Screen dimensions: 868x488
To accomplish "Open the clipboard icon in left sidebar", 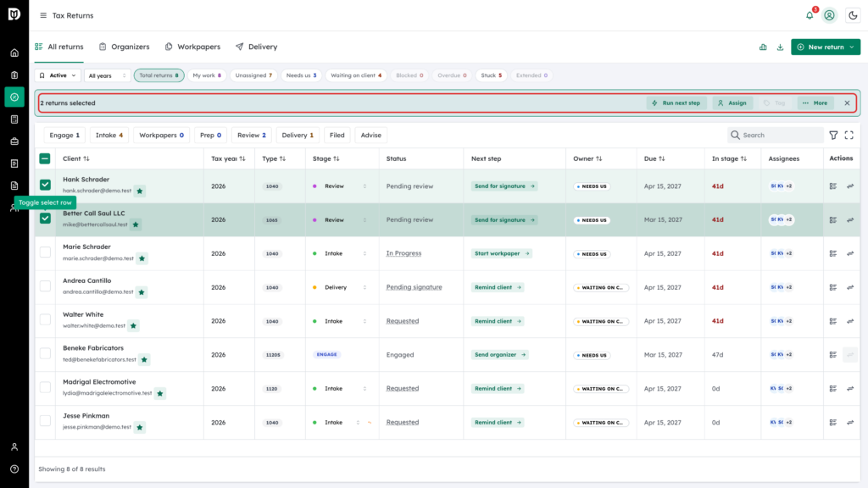I will 14,75.
